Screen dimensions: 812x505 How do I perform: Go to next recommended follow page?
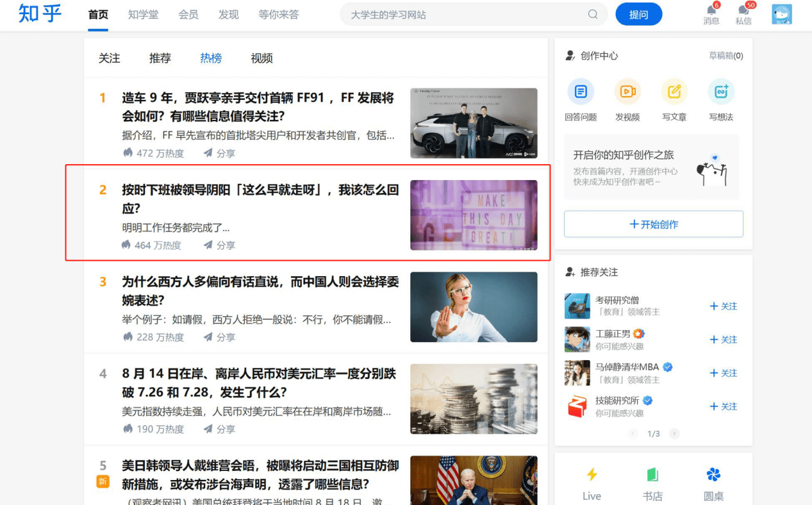(674, 434)
